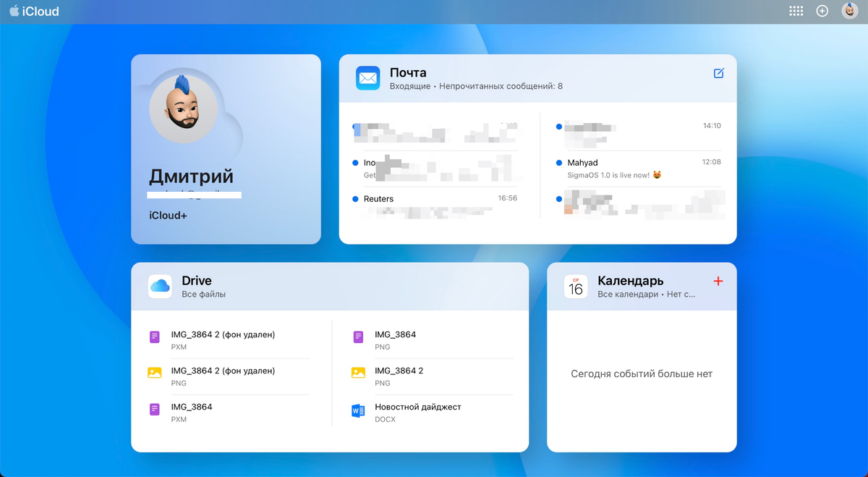This screenshot has width=868, height=477.
Task: Click the PXM icon for IMG_3864 in left column
Action: [x=155, y=409]
